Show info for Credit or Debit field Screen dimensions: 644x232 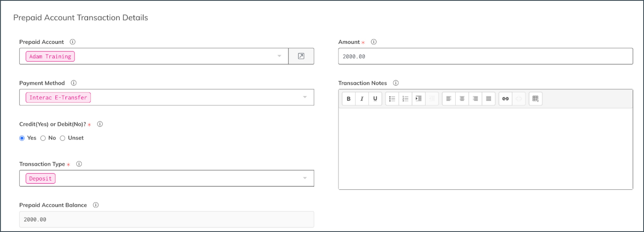tap(100, 124)
